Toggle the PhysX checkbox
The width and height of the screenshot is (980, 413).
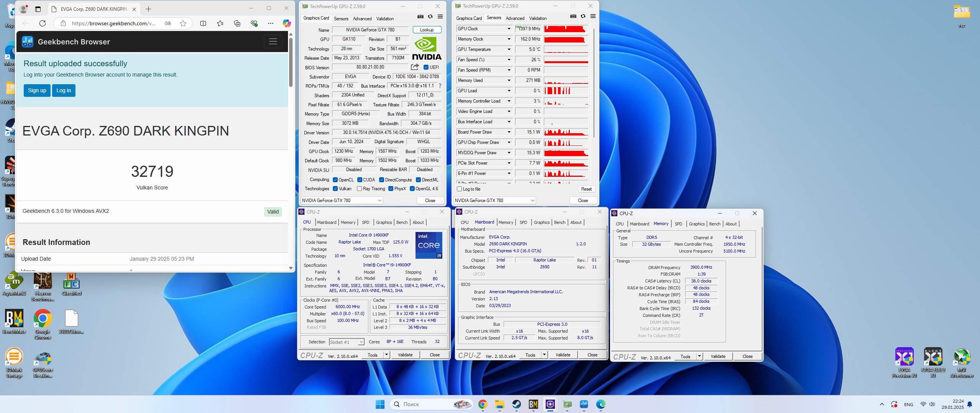[x=391, y=189]
